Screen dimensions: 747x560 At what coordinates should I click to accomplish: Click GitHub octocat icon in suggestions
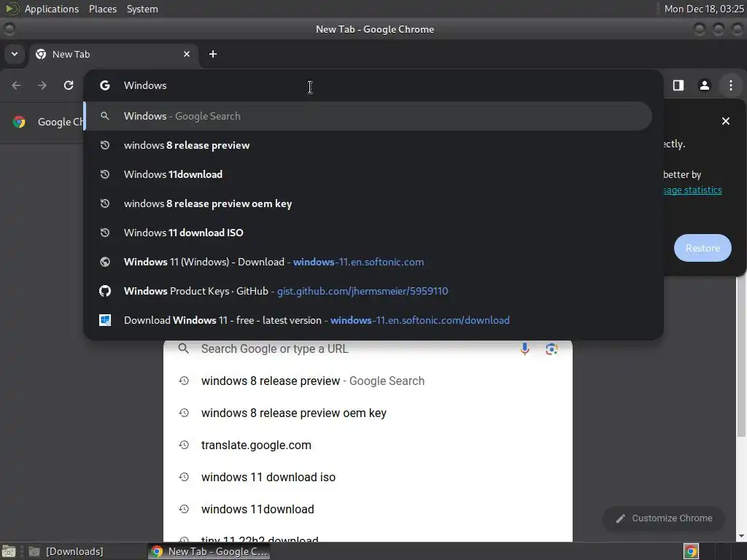point(105,291)
